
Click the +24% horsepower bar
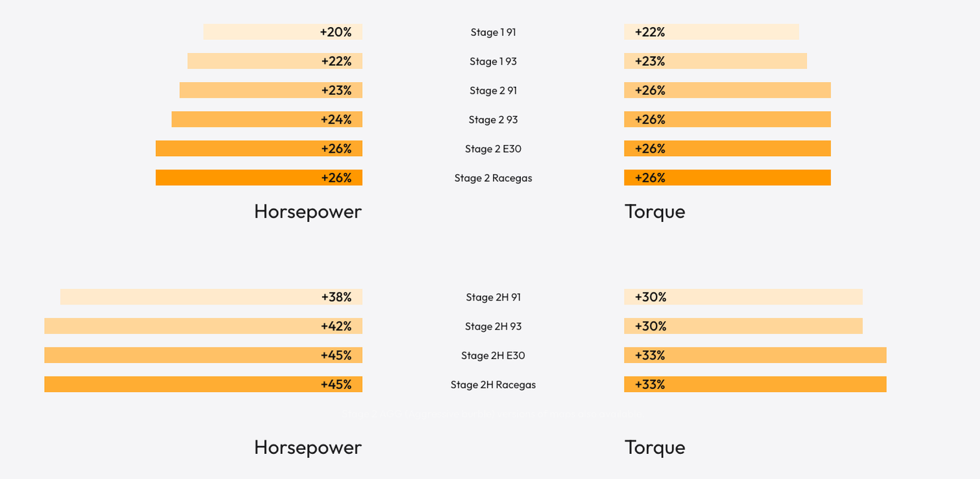(267, 119)
